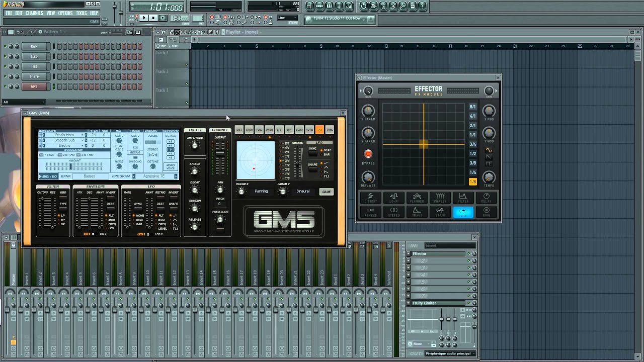Image resolution: width=644 pixels, height=362 pixels.
Task: Select the Phaser effect in Effector
Action: click(440, 198)
